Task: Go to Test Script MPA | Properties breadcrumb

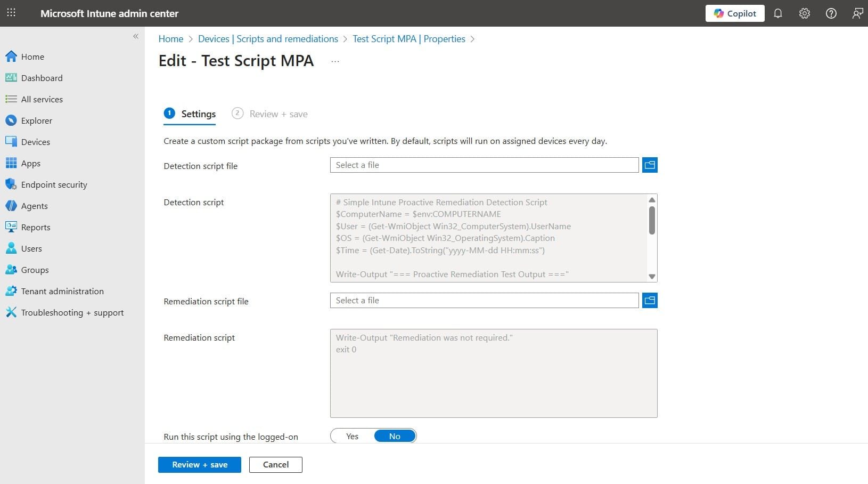Action: [409, 39]
